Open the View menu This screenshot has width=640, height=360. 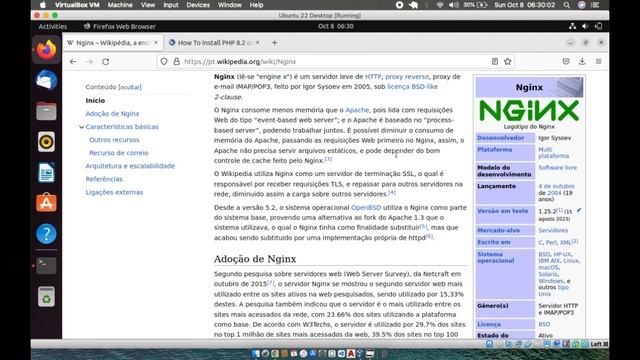(148, 5)
